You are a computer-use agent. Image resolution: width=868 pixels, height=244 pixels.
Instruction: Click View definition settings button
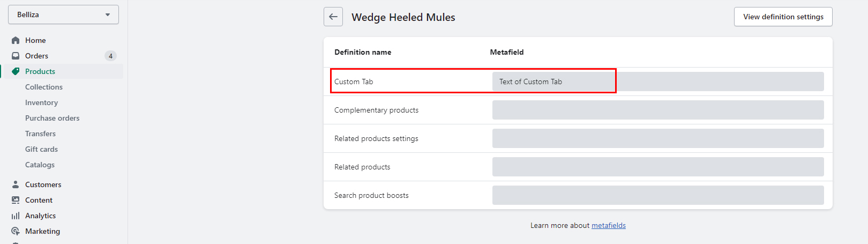(x=783, y=17)
